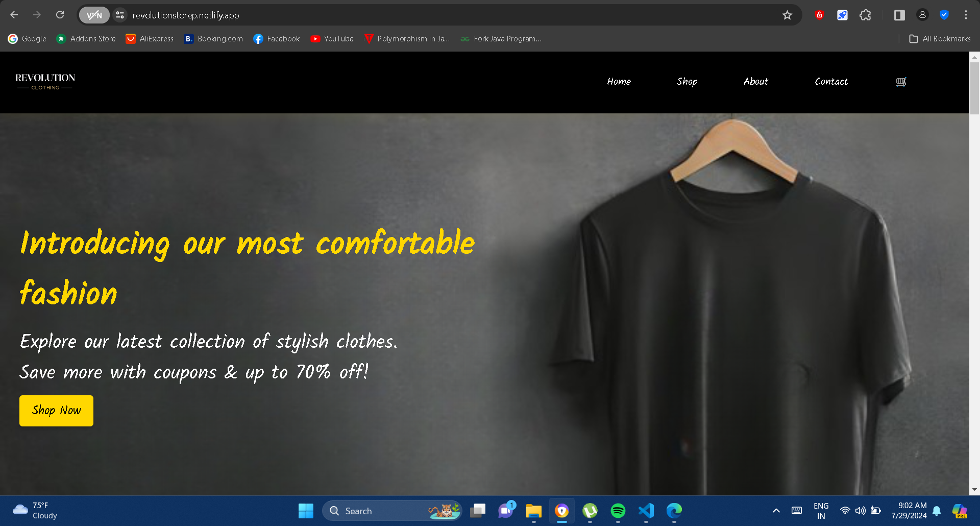
Task: Click the taskbar Search box
Action: tap(392, 511)
